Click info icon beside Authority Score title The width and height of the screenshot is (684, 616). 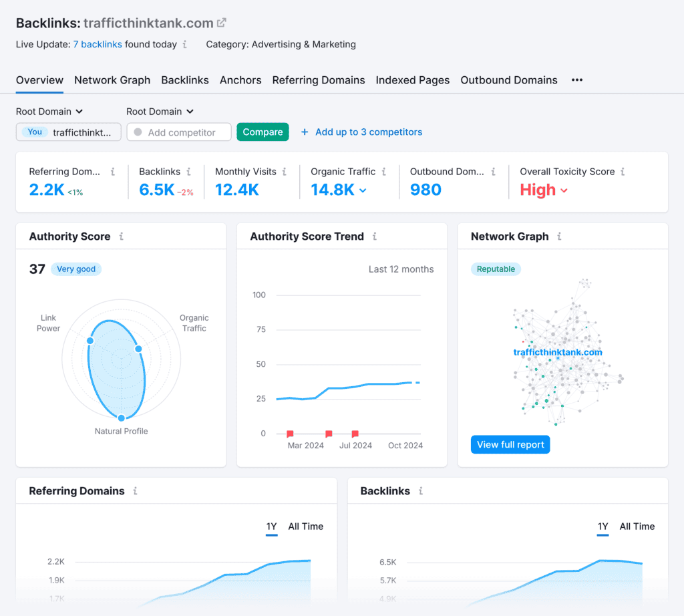coord(121,237)
